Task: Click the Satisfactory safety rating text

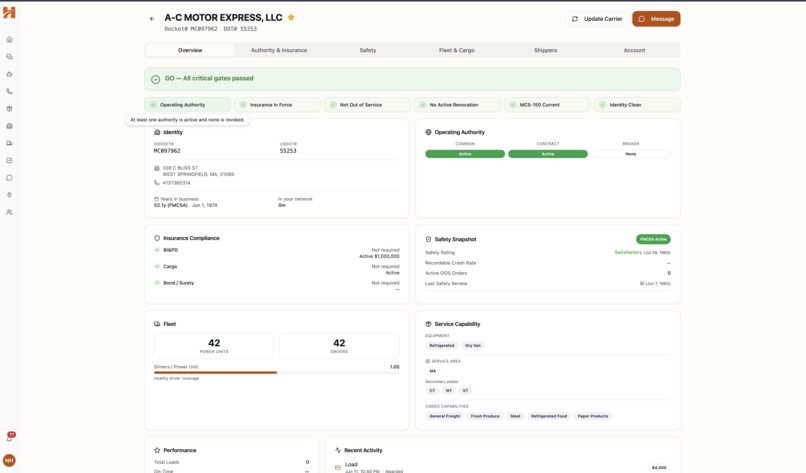Action: coord(628,252)
